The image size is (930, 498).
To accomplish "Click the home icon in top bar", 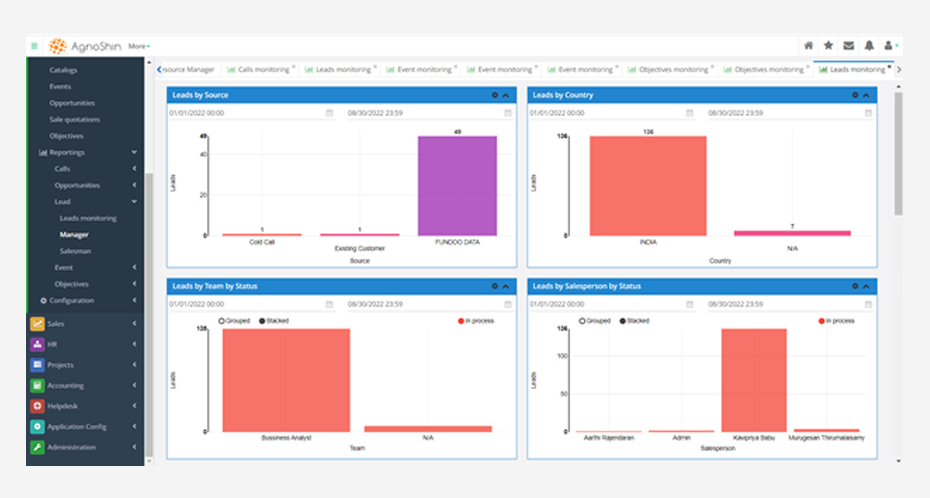I will 808,46.
